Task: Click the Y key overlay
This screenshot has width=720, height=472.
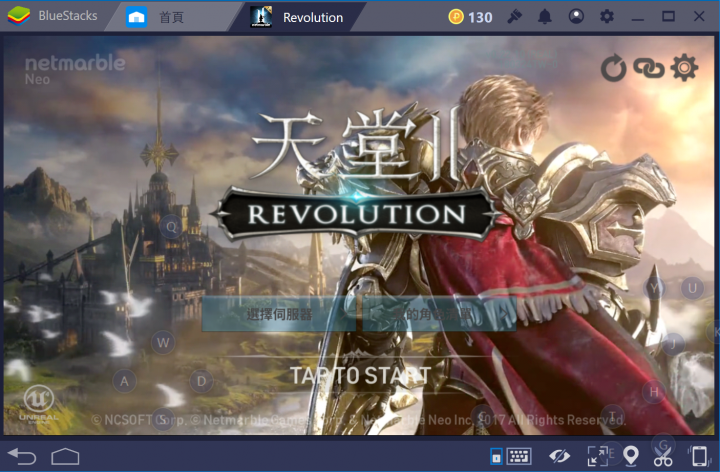Action: coord(654,288)
